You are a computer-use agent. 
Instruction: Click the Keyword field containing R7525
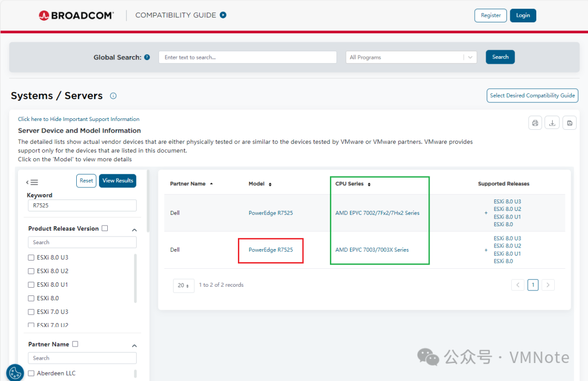coord(82,205)
